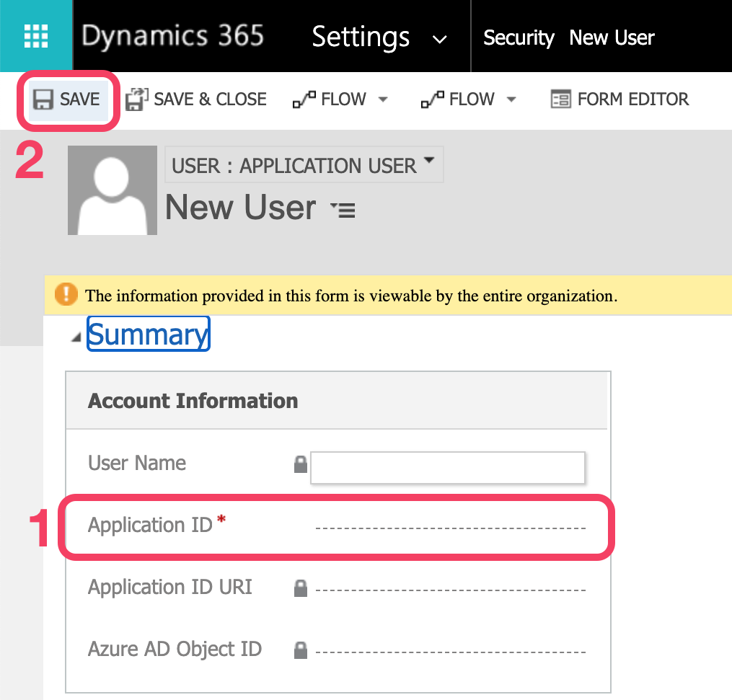Click the Summary section heading
732x700 pixels.
click(x=149, y=334)
